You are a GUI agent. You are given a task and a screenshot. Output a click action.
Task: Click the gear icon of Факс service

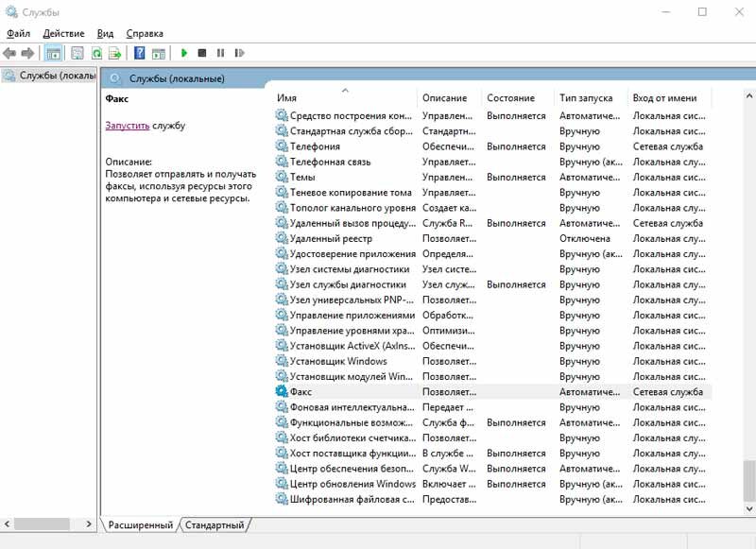click(282, 391)
